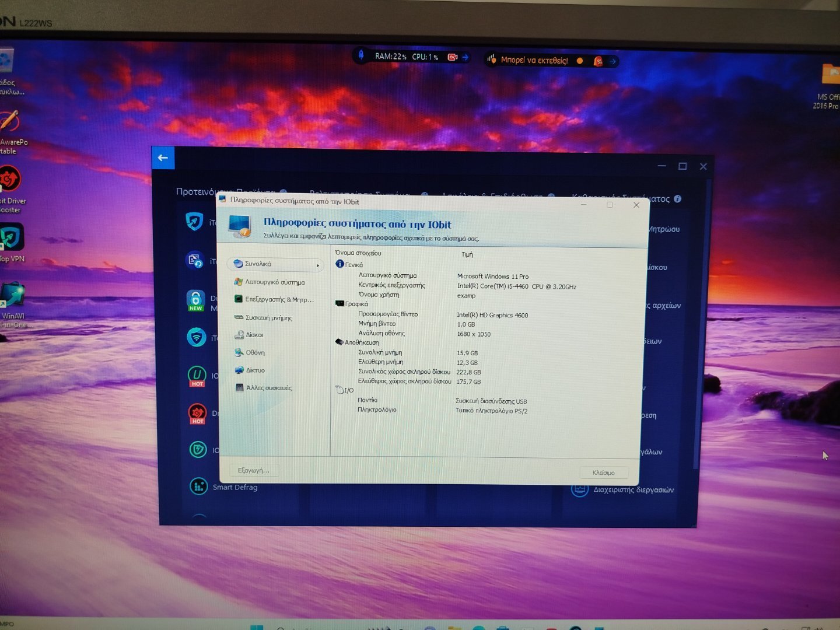Image resolution: width=840 pixels, height=630 pixels.
Task: Click the NEW padlock product icon
Action: (196, 300)
